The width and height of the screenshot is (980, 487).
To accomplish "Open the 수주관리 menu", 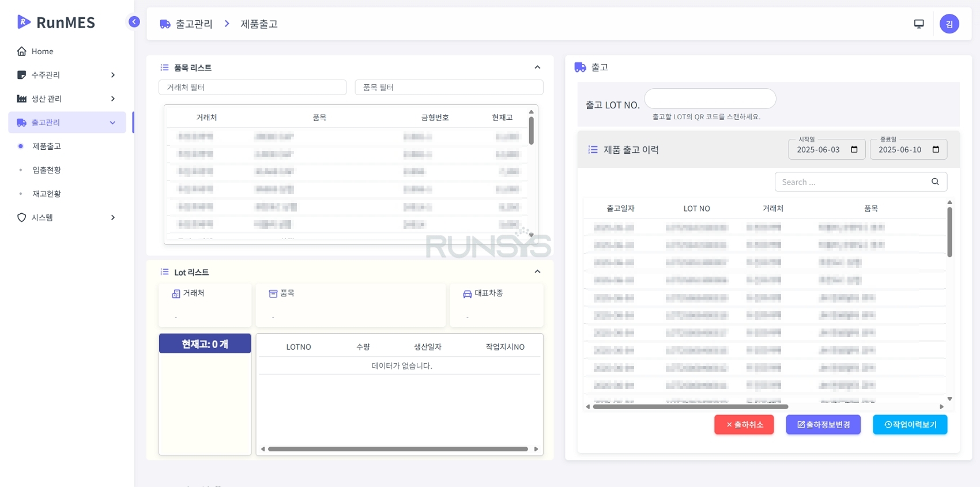I will (x=67, y=75).
